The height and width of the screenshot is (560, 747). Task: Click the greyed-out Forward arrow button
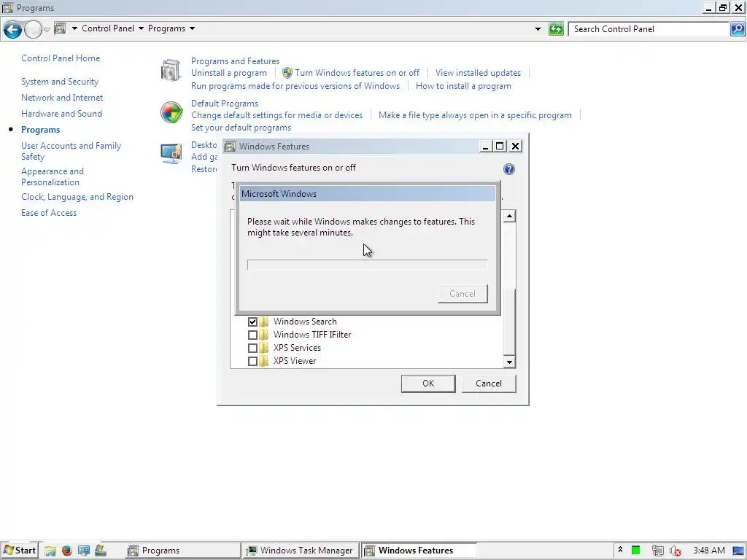[33, 29]
